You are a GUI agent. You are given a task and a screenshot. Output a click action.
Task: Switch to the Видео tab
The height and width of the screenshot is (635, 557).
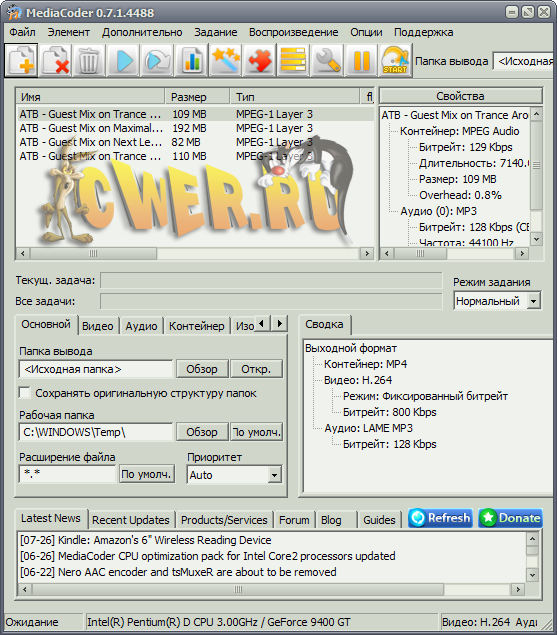pyautogui.click(x=98, y=326)
